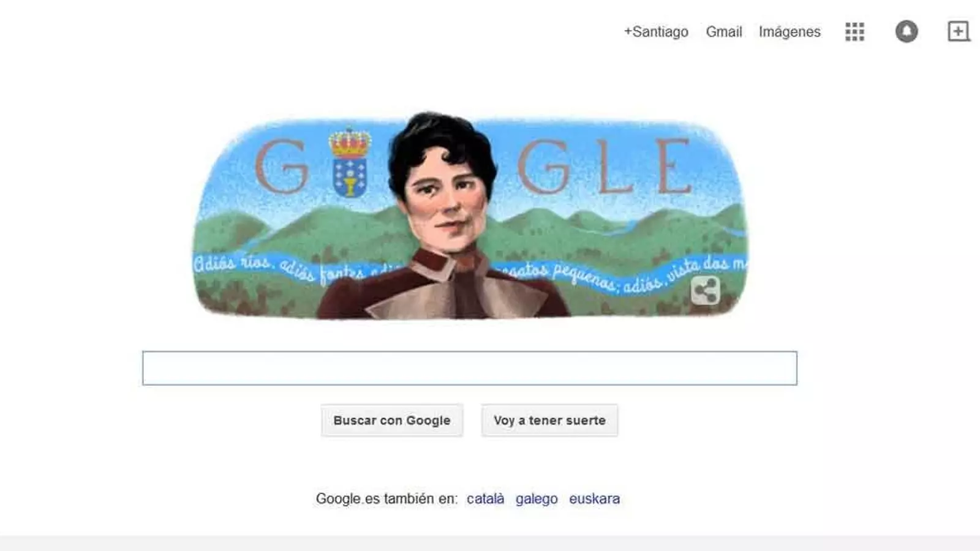Click the Voy a tener suerte button

[549, 421]
